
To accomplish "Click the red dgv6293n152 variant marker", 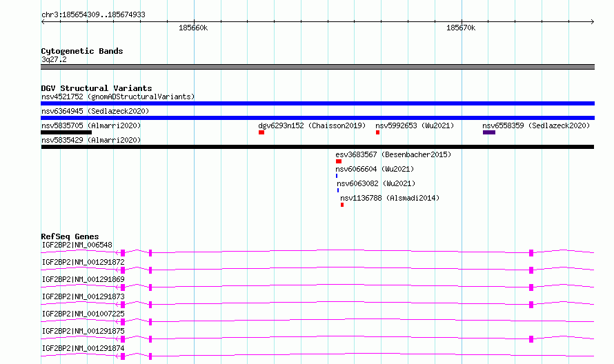I will click(x=261, y=132).
